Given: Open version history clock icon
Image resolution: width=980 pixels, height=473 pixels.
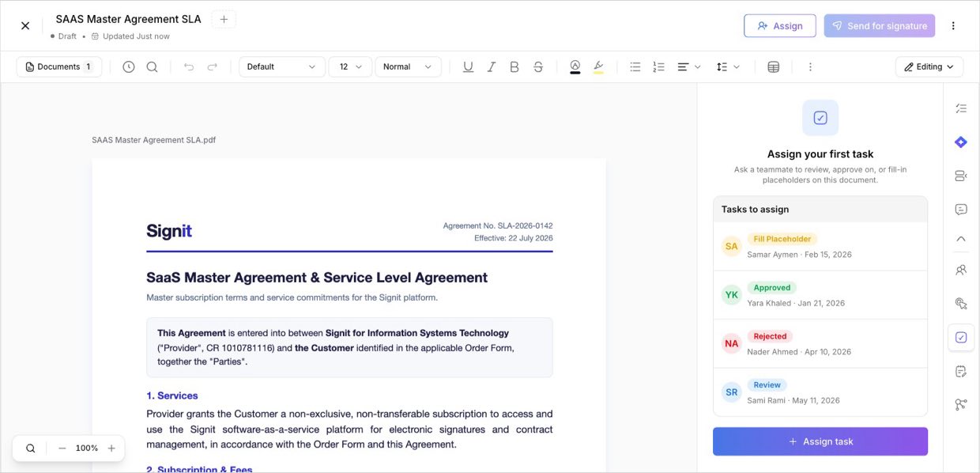Looking at the screenshot, I should (x=129, y=67).
